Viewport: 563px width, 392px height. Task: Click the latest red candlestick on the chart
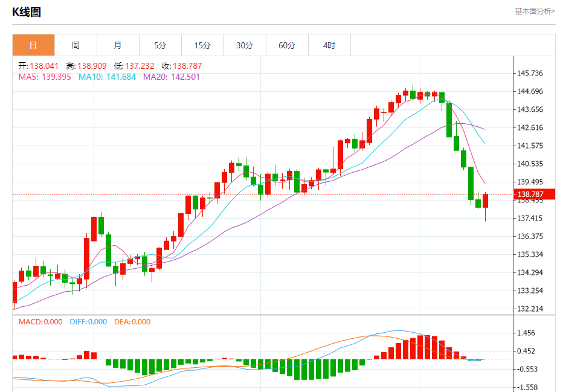[x=486, y=201]
